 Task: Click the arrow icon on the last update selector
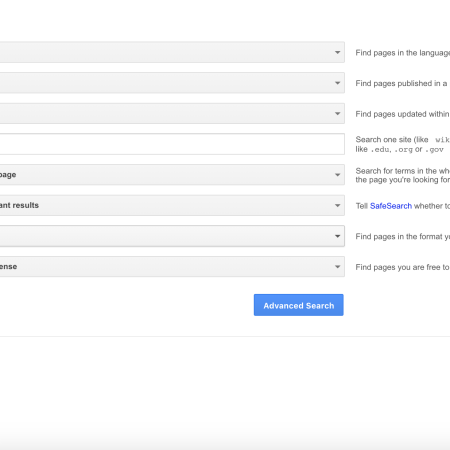click(338, 114)
